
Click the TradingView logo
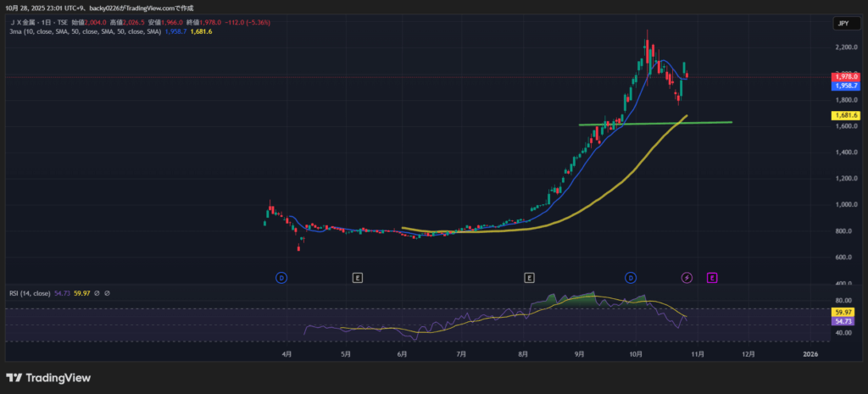coord(48,378)
